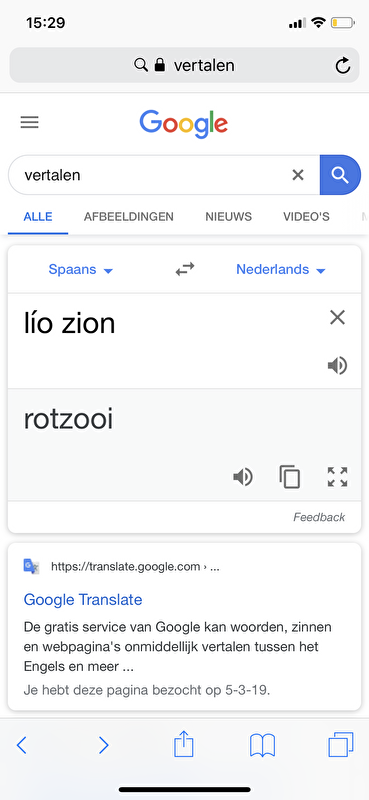Listen to the translation rotzooi
This screenshot has width=369, height=800.
243,478
